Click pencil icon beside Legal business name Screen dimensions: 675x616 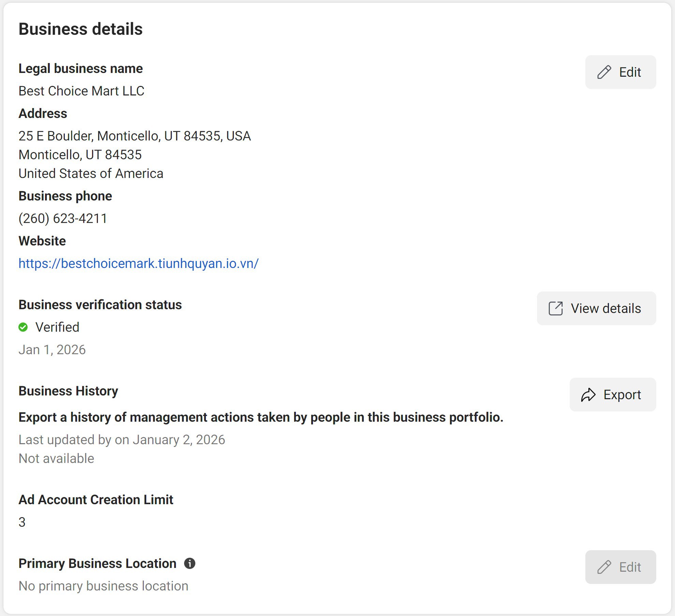click(x=604, y=72)
